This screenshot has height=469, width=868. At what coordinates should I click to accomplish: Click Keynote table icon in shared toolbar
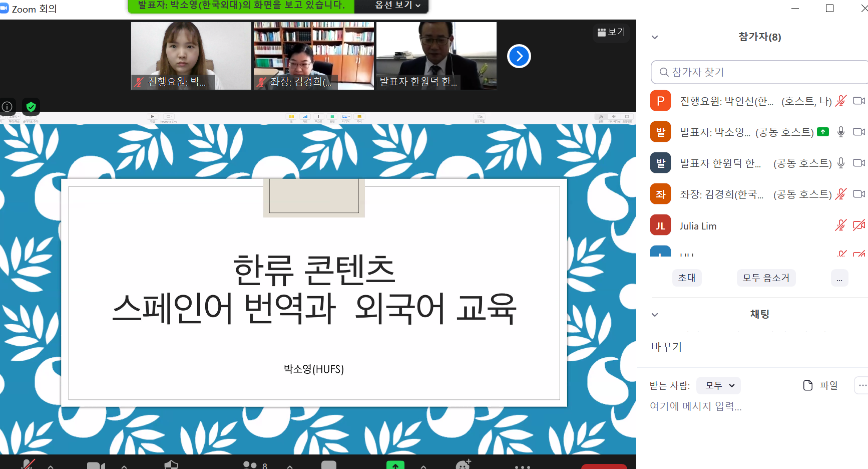tap(291, 117)
